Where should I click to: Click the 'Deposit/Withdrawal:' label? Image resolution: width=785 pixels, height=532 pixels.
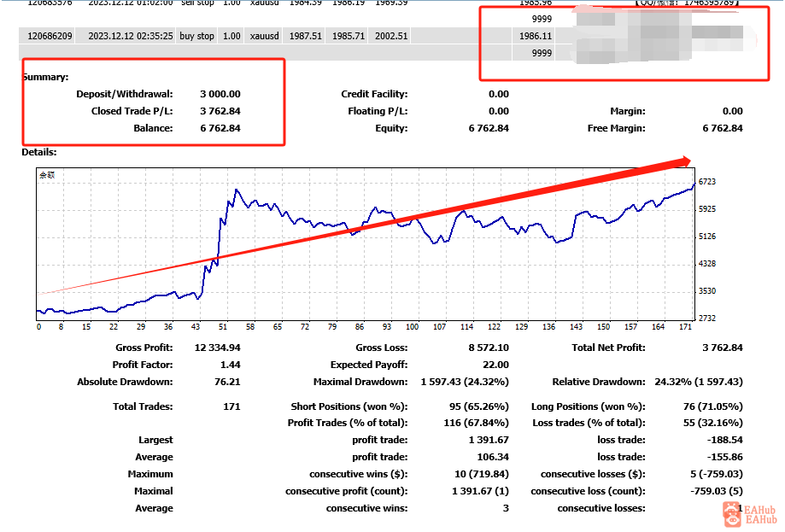(124, 94)
